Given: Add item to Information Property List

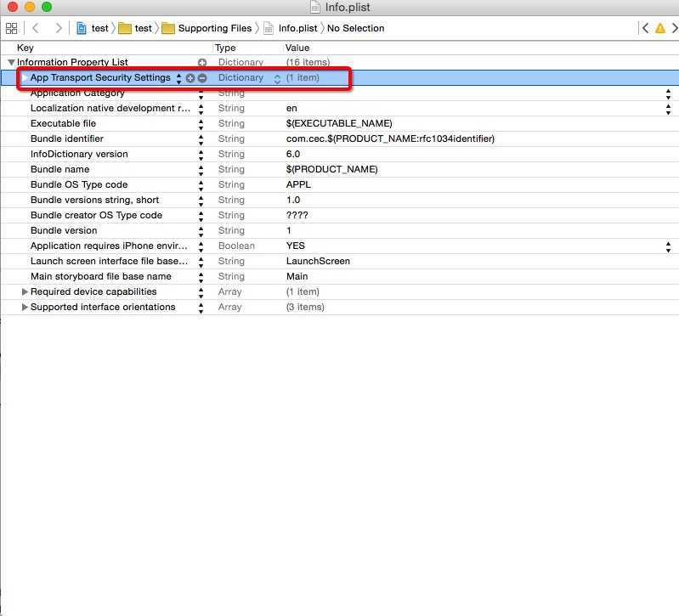Looking at the screenshot, I should [x=201, y=62].
